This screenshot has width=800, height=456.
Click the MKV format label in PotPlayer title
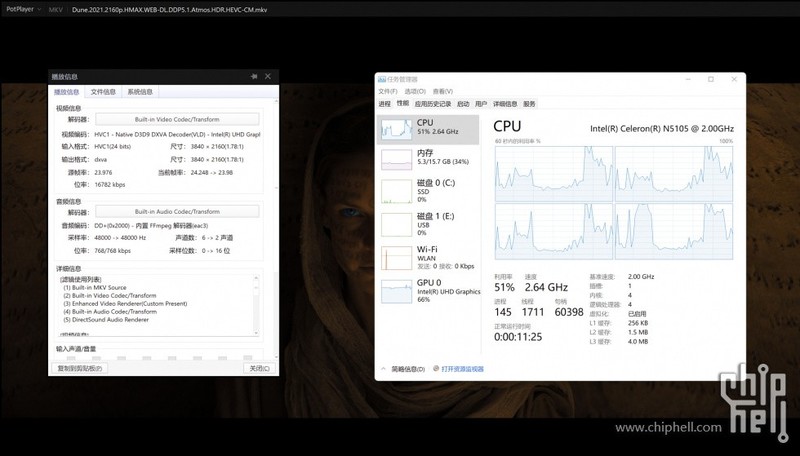56,9
